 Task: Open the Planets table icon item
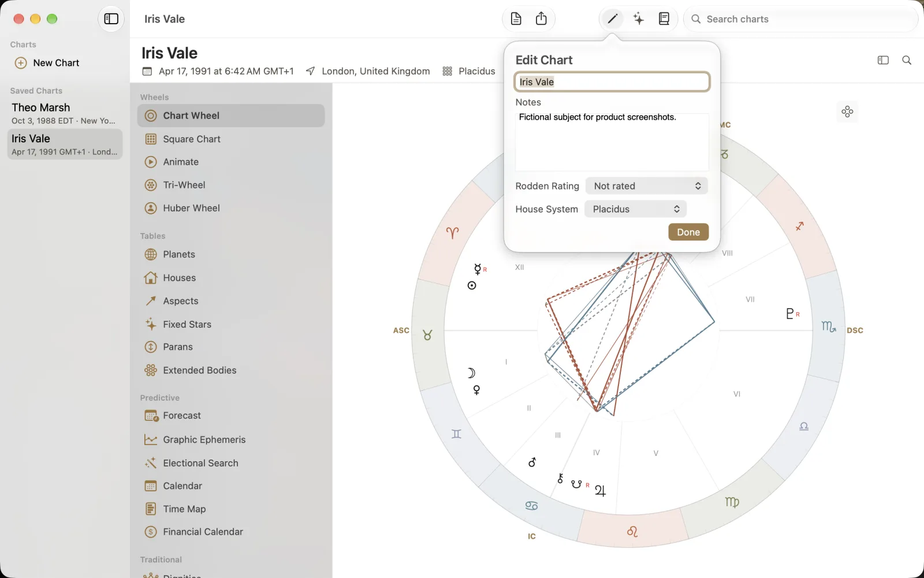[151, 254]
